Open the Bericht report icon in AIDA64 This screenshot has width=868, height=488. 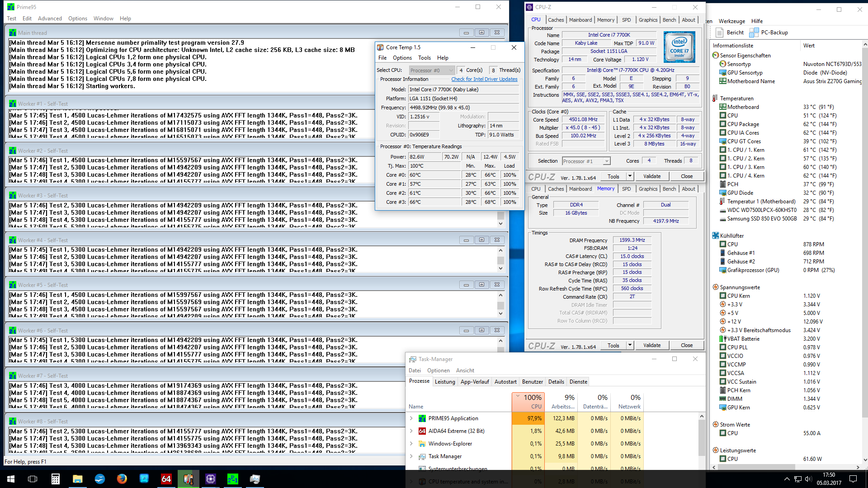pos(720,33)
